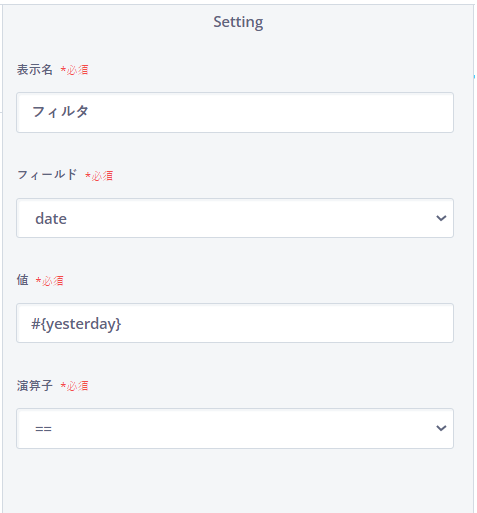This screenshot has width=477, height=513.
Task: Click the 表示名 field label
Action: 35,70
